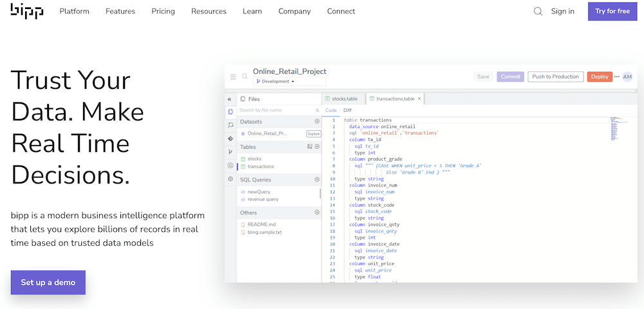644x309 pixels.
Task: Open the website search magnifier icon
Action: click(538, 12)
